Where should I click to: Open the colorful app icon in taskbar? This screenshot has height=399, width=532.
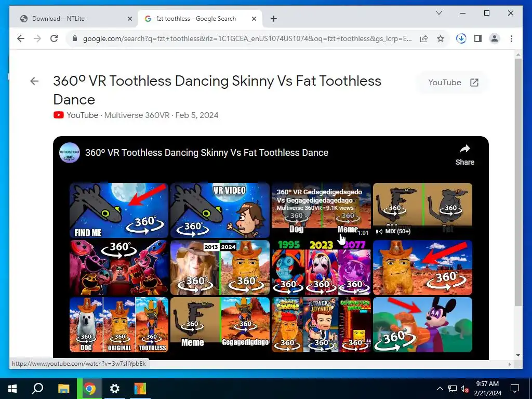(140, 389)
